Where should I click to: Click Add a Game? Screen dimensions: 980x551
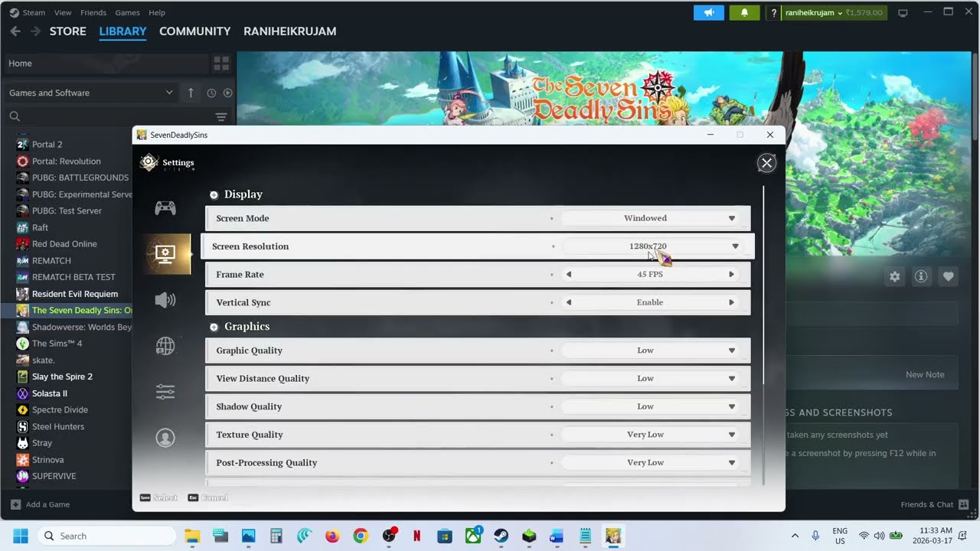41,504
